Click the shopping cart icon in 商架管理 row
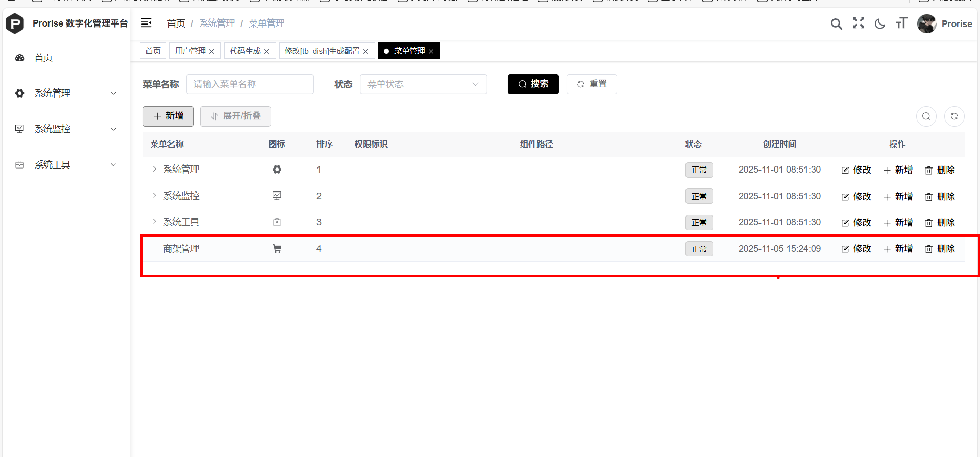 click(x=277, y=249)
